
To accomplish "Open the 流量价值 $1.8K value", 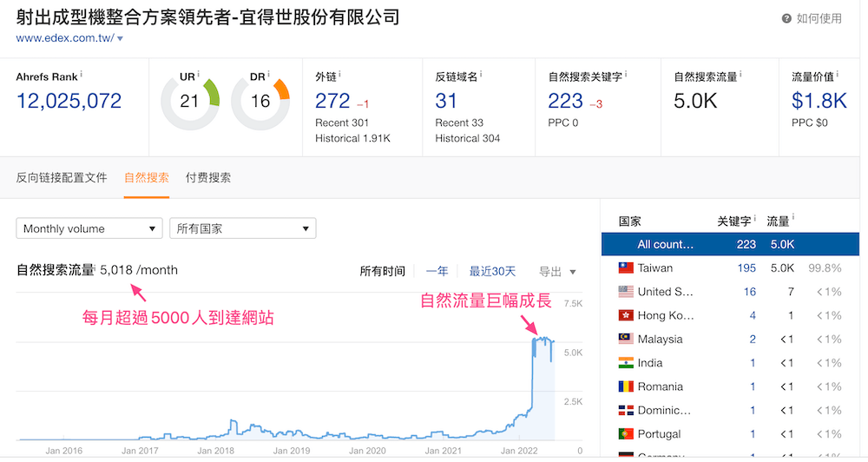I will pos(819,101).
